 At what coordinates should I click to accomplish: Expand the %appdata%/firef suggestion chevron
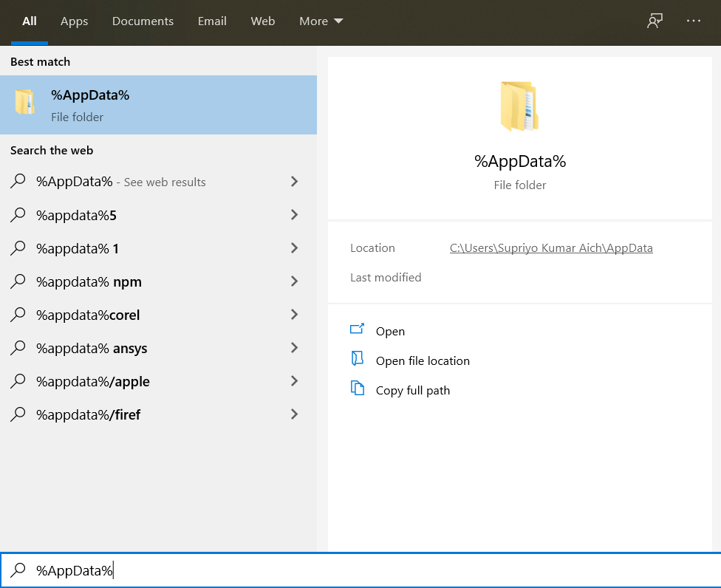(x=294, y=414)
